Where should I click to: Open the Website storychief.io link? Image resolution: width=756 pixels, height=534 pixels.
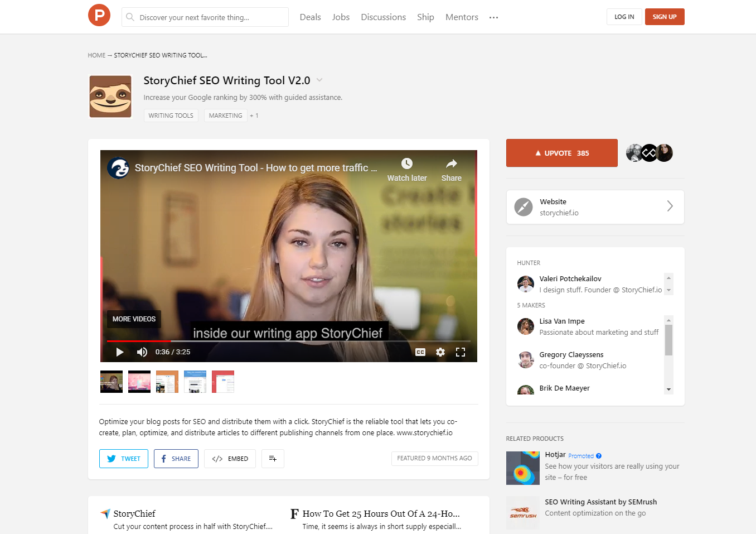click(x=595, y=207)
